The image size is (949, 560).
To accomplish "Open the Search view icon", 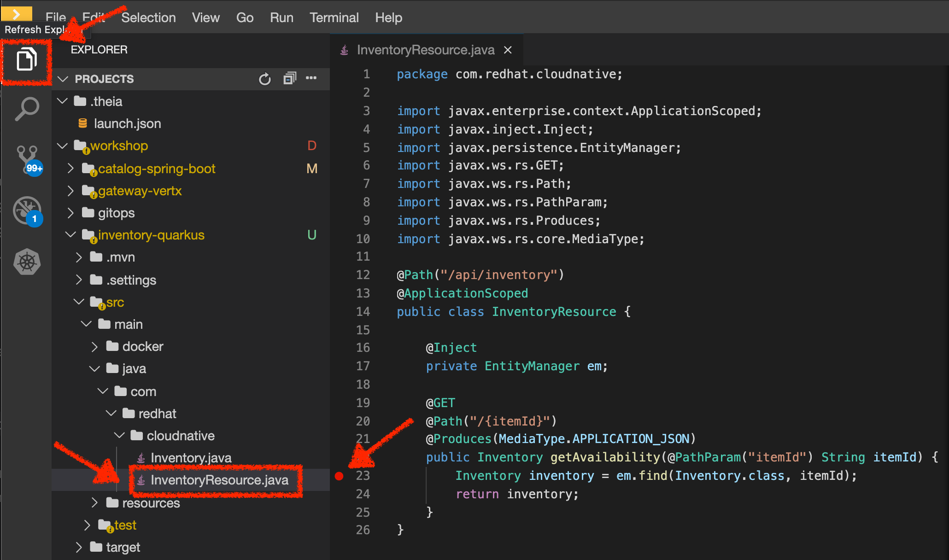I will [27, 109].
